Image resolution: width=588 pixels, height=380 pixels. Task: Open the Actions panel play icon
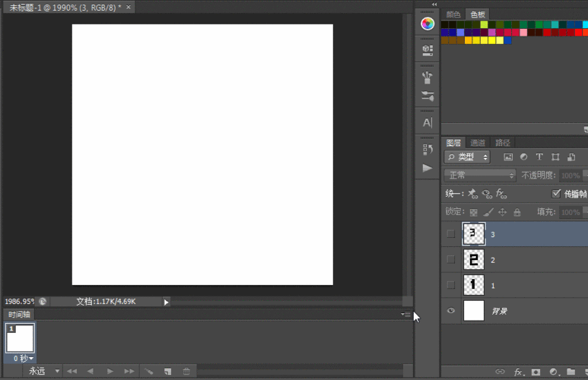coord(427,168)
